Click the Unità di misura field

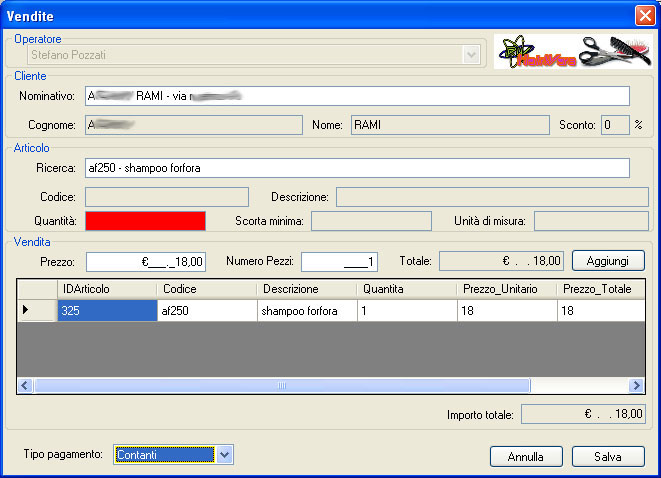coord(591,221)
